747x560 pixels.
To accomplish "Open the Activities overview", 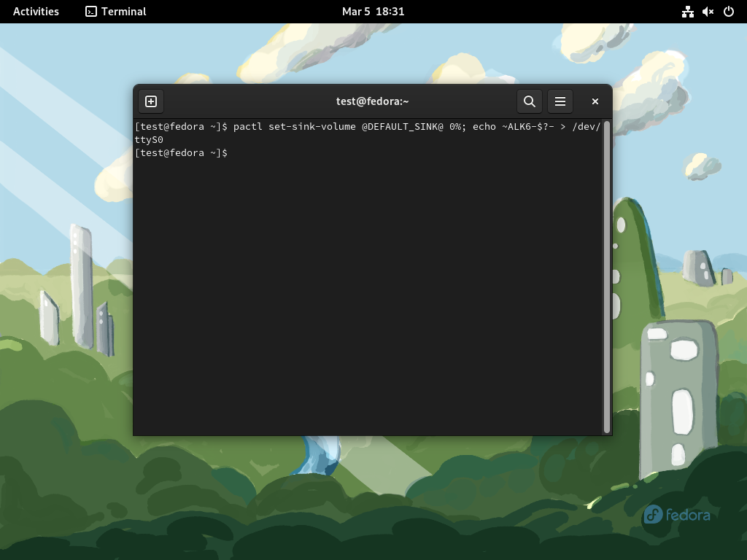I will tap(36, 12).
